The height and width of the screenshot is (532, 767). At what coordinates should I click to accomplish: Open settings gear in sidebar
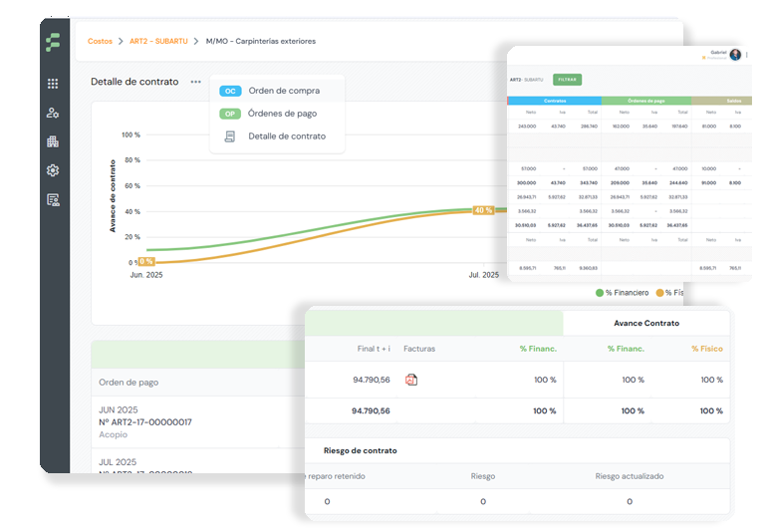coord(53,170)
